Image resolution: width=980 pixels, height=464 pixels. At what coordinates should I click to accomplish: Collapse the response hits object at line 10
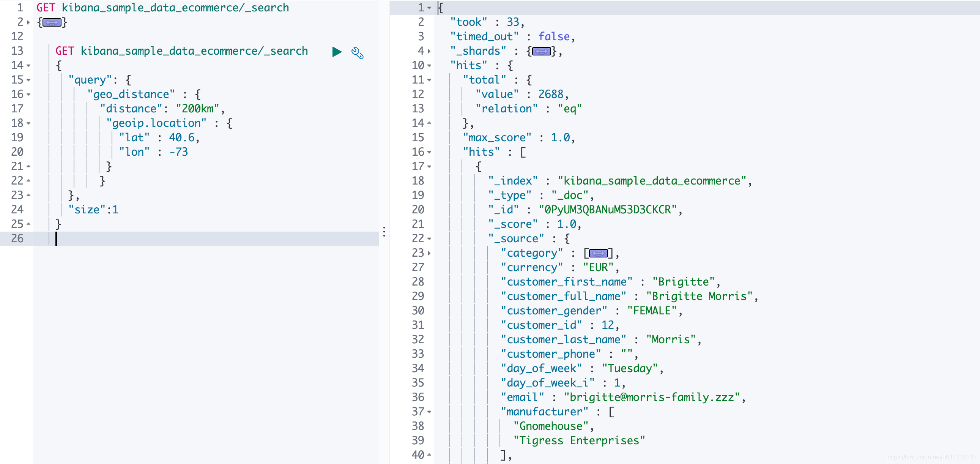pyautogui.click(x=429, y=66)
